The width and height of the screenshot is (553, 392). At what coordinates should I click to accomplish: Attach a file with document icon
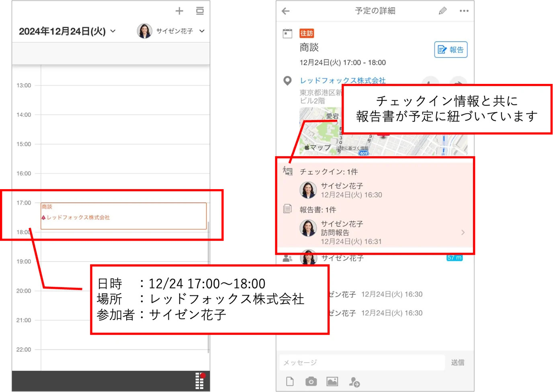click(x=290, y=382)
